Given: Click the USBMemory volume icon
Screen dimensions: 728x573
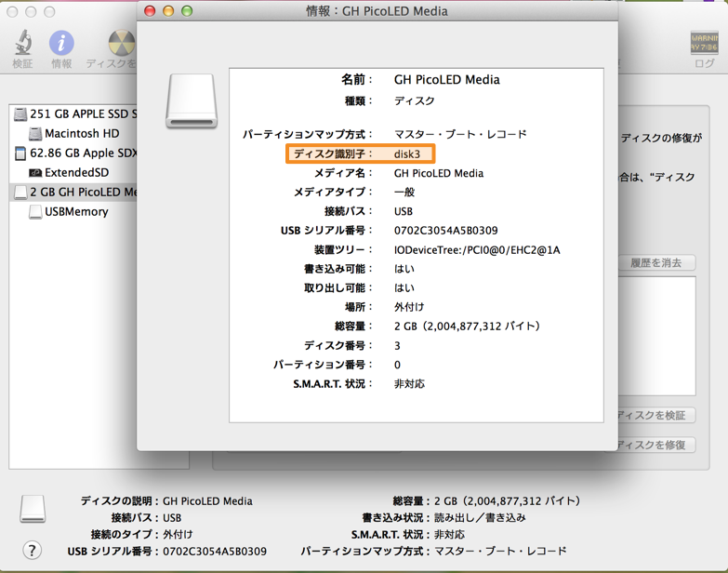Looking at the screenshot, I should pyautogui.click(x=35, y=212).
